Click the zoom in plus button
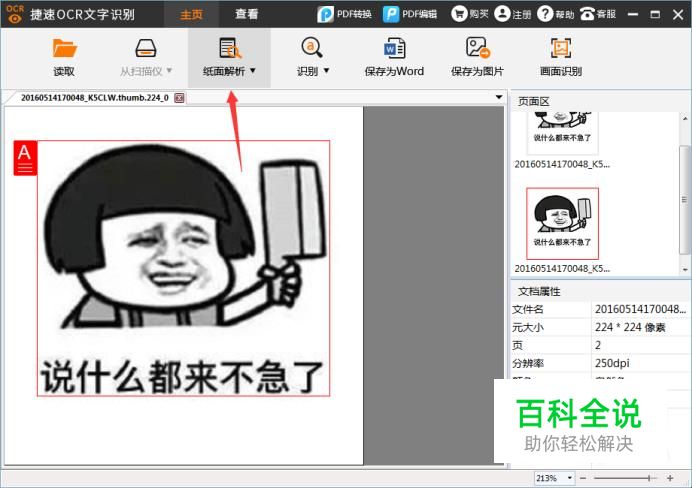This screenshot has height=488, width=692. tap(670, 478)
